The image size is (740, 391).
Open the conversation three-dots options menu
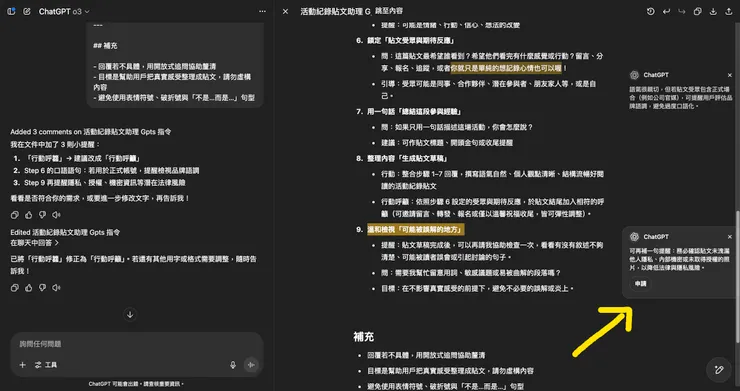coord(262,11)
